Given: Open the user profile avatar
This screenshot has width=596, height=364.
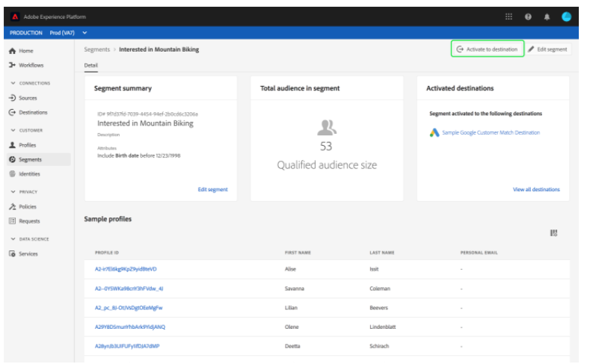Looking at the screenshot, I should [x=565, y=16].
